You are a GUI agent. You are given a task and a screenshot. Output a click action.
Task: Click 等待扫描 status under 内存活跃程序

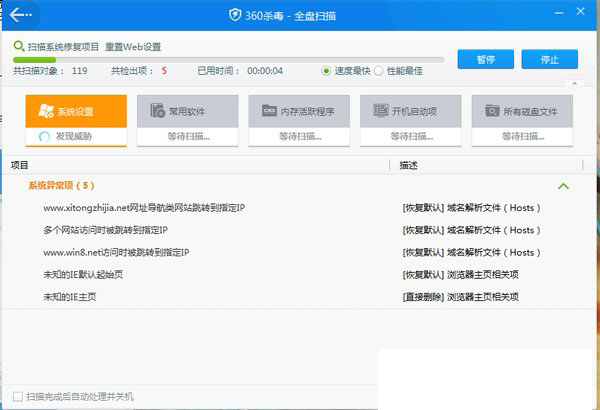point(300,136)
